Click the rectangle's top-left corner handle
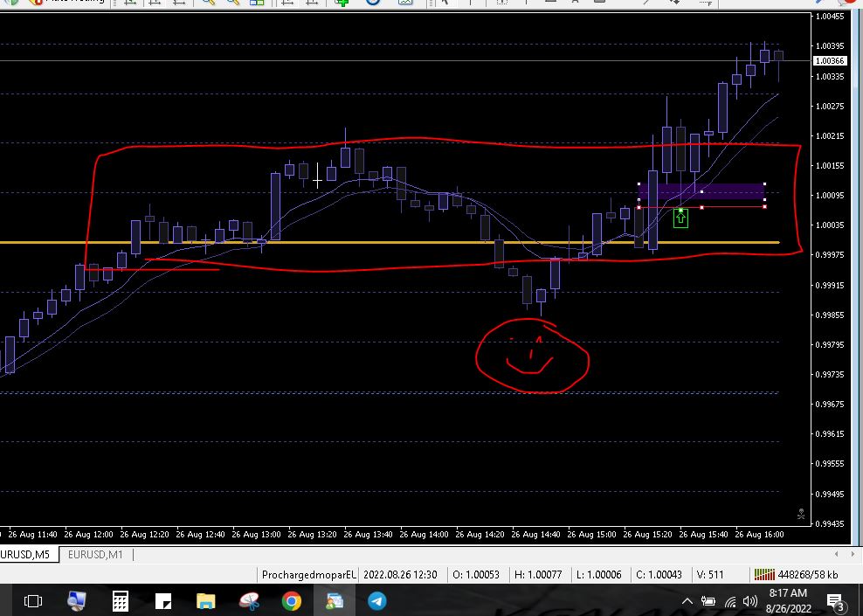Screen dimensions: 863x616 click(639, 184)
